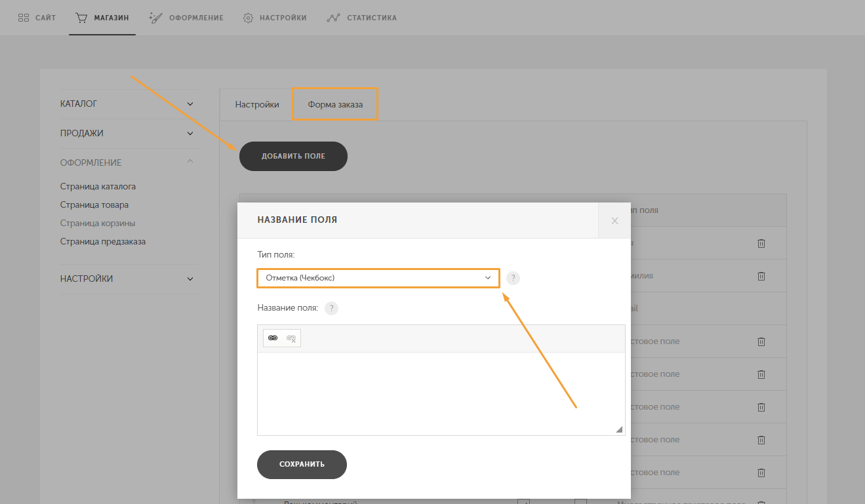Open the Тип поля dropdown

tap(378, 278)
